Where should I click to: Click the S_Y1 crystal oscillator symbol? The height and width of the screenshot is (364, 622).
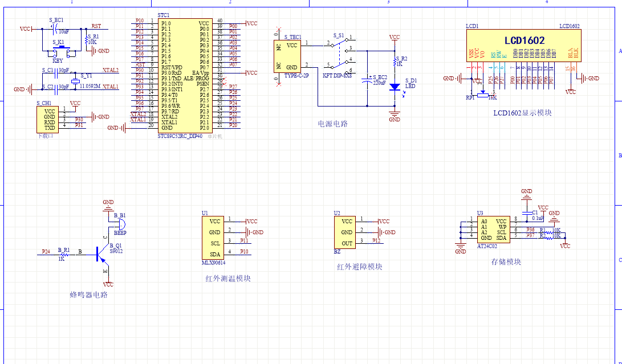(75, 80)
